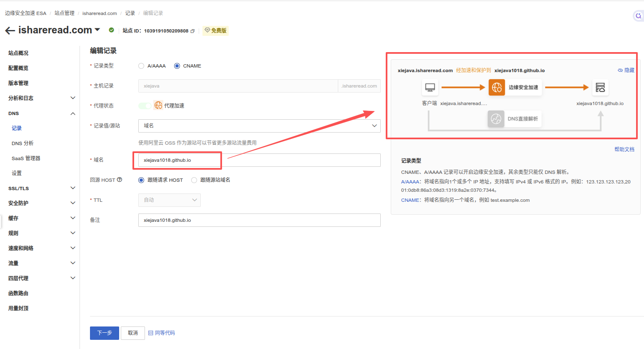Viewport: 644px width, 349px height.
Task: Click the orange proxy acceleration globe icon
Action: pyautogui.click(x=158, y=105)
